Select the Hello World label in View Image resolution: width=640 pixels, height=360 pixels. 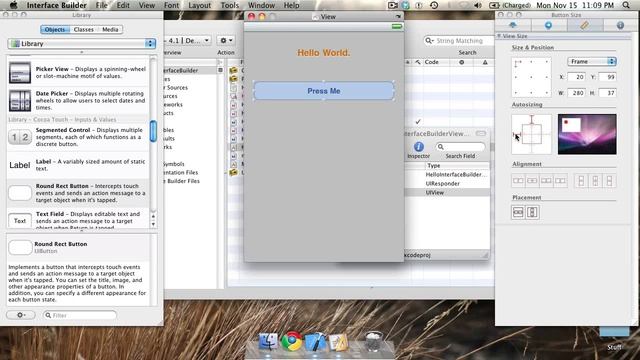tap(324, 53)
